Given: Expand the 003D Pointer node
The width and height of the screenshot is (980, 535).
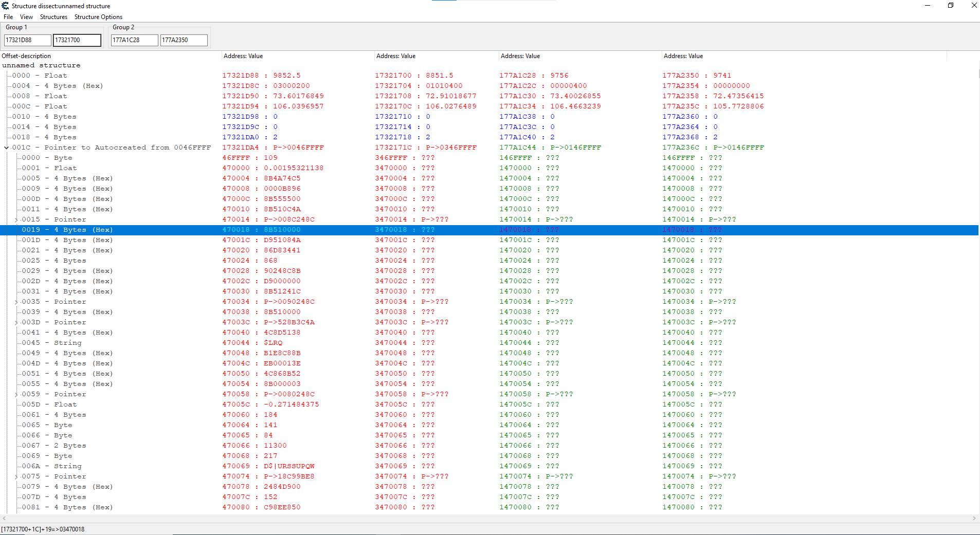Looking at the screenshot, I should pyautogui.click(x=16, y=323).
